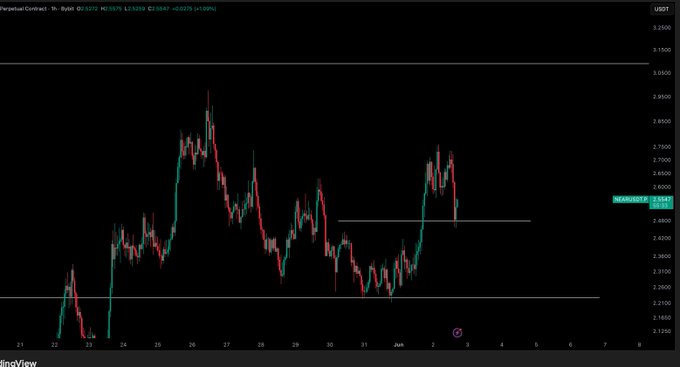Click the 3.2500 price axis label
Image resolution: width=680 pixels, height=367 pixels.
[661, 27]
